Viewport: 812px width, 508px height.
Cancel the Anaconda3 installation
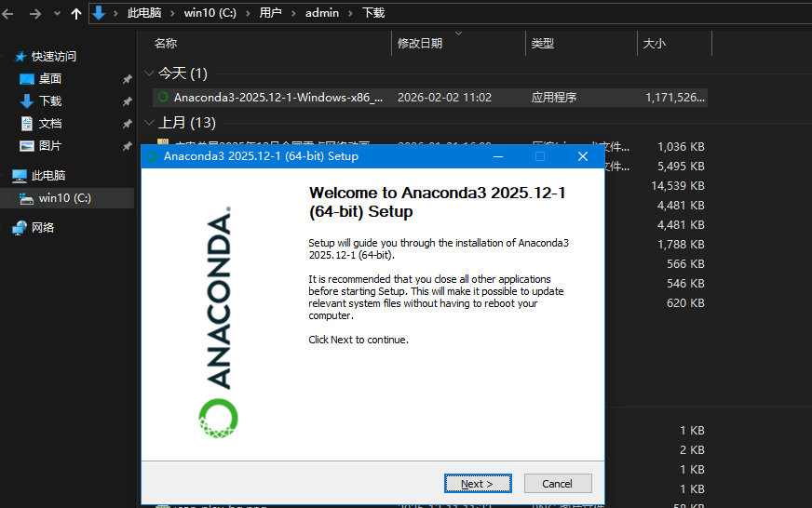click(557, 484)
